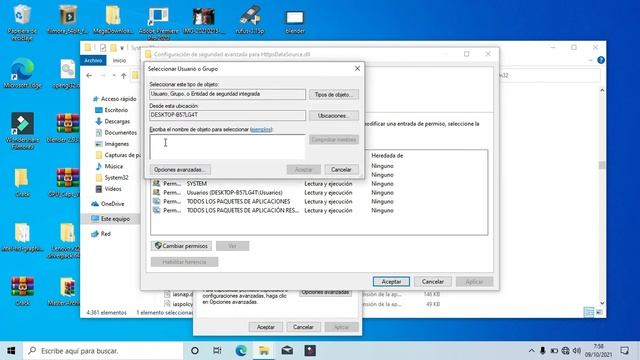Screen dimensions: 640x360
Task: Select the Microsoft Edge desktop shortcut
Action: click(22, 73)
